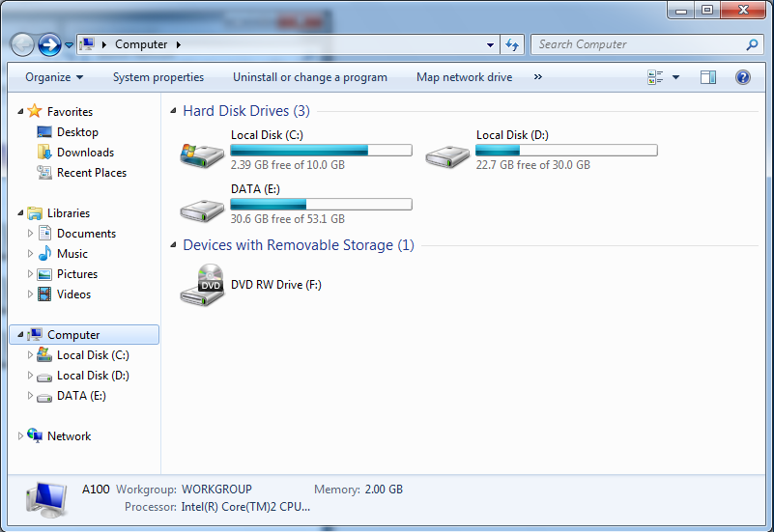Click '30.6 GB free of 53.1 GB' text

coord(288,219)
